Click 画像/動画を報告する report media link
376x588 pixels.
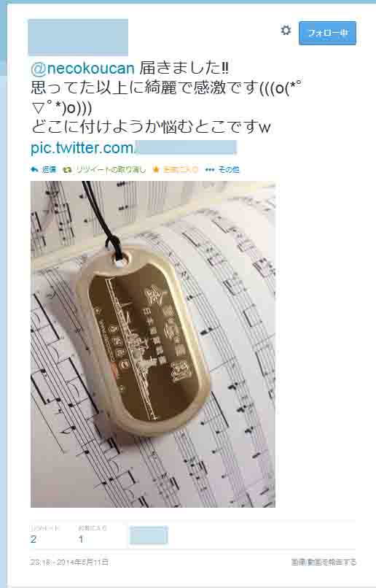click(324, 562)
